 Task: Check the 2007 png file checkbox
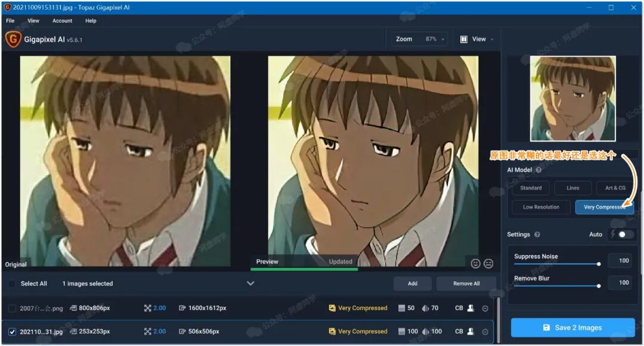tap(12, 308)
